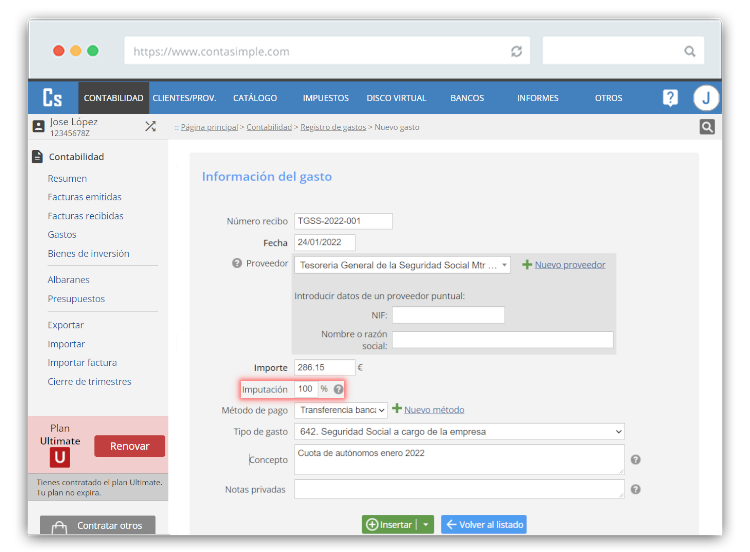
Task: Open the user profile avatar J
Action: tap(706, 98)
